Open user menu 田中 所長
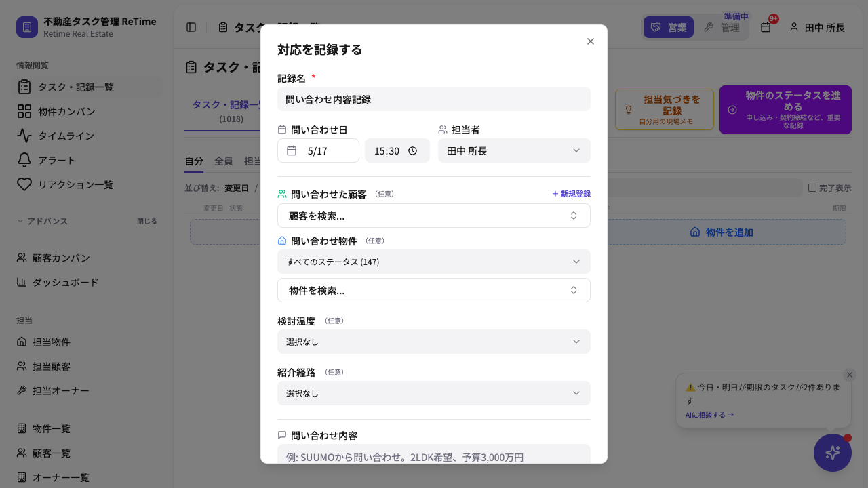Image resolution: width=868 pixels, height=488 pixels. [x=817, y=27]
